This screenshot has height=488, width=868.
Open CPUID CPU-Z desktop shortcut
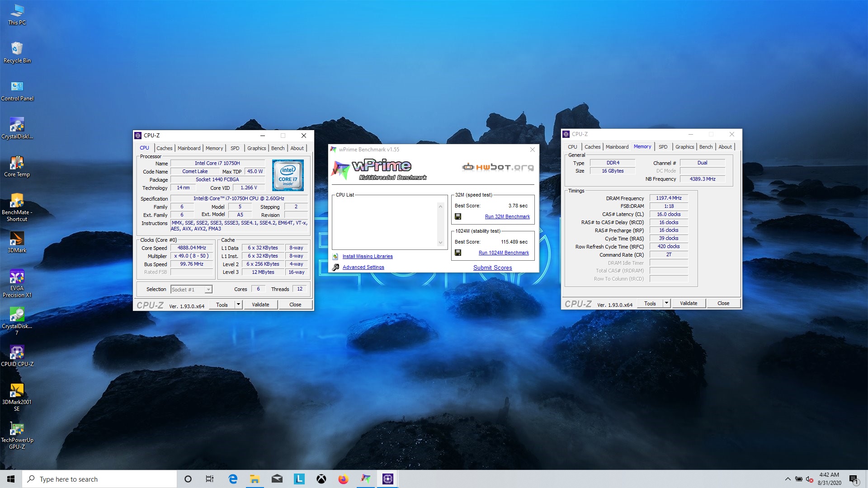[17, 356]
